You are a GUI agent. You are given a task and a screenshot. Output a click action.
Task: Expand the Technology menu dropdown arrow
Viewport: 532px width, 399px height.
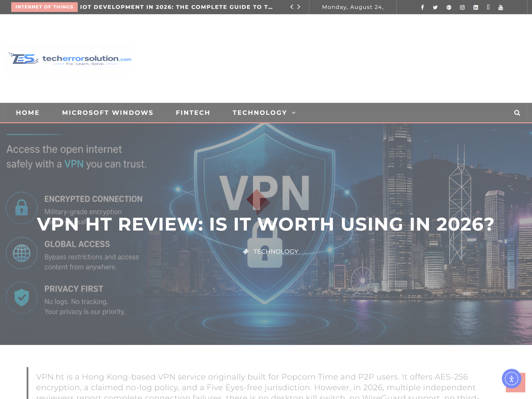tap(294, 113)
